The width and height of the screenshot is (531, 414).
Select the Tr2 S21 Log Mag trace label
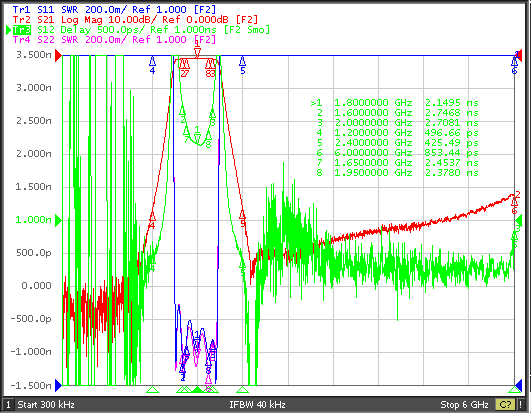tap(135, 20)
